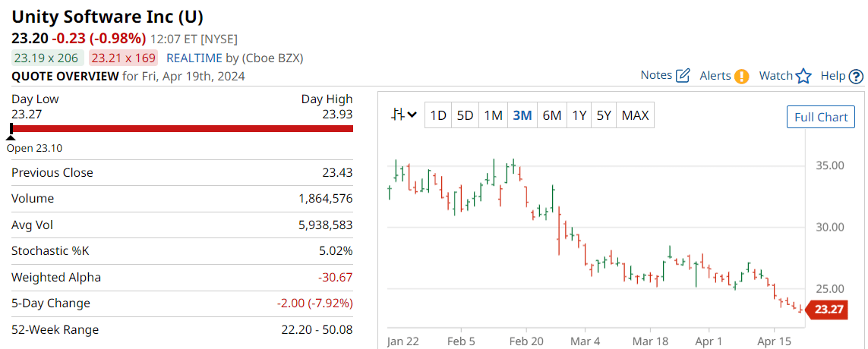Screen dimensions: 868x349
Task: Switch chart to 6M range
Action: pyautogui.click(x=552, y=115)
